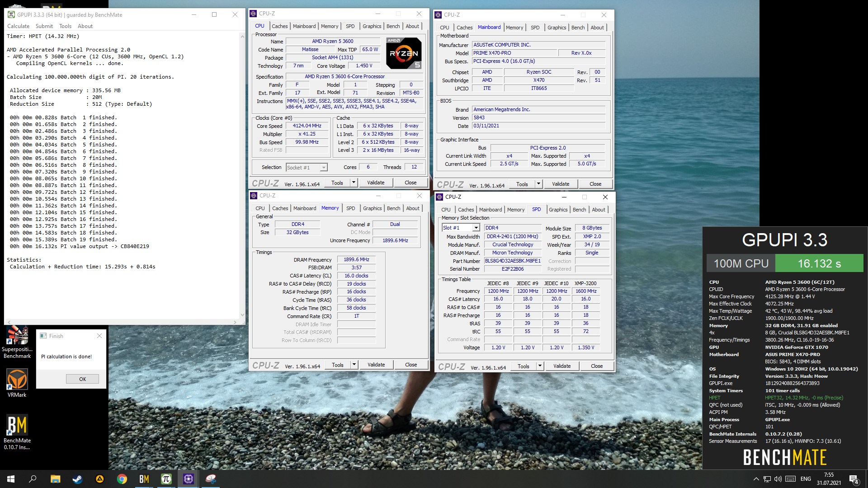Click Close button in Mainboard window
868x488 pixels.
pos(595,184)
